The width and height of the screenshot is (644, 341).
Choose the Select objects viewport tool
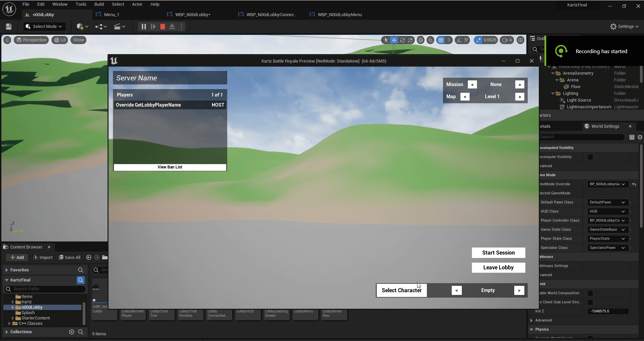pyautogui.click(x=386, y=40)
